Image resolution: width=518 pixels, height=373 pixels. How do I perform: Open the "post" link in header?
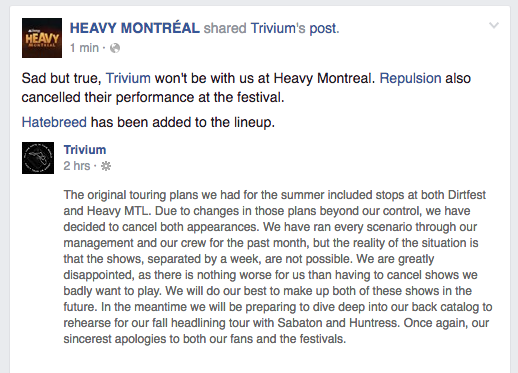[323, 29]
